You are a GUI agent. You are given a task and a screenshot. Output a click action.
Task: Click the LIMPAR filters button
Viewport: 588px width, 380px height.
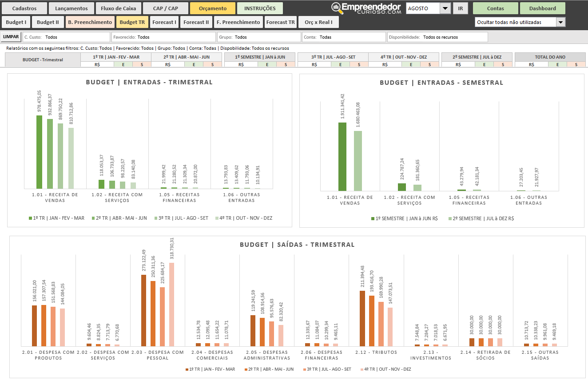point(11,37)
